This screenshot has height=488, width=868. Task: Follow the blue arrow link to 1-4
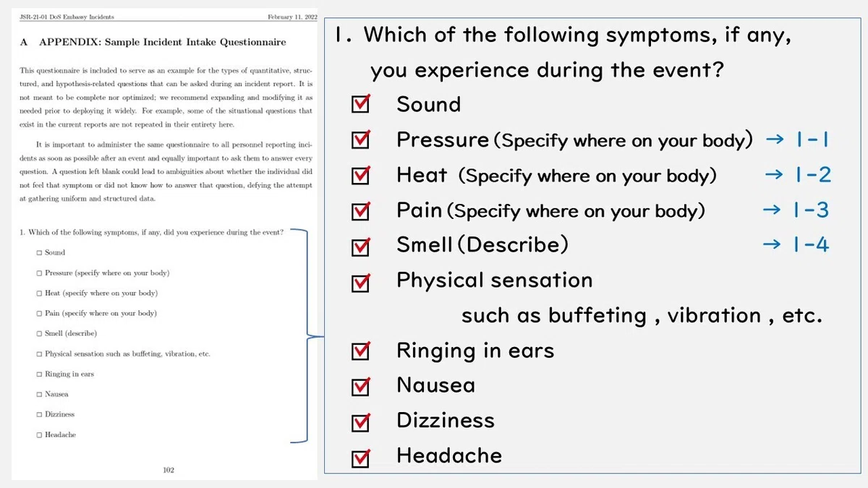pos(796,245)
